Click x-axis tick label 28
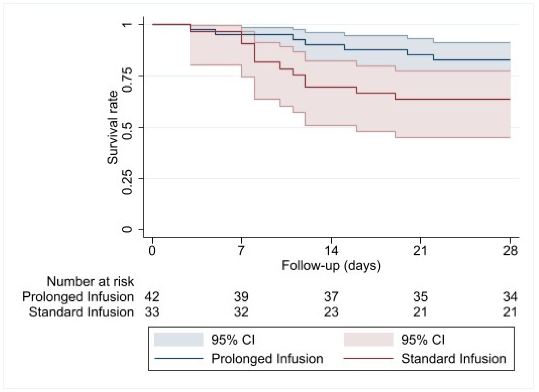 510,251
